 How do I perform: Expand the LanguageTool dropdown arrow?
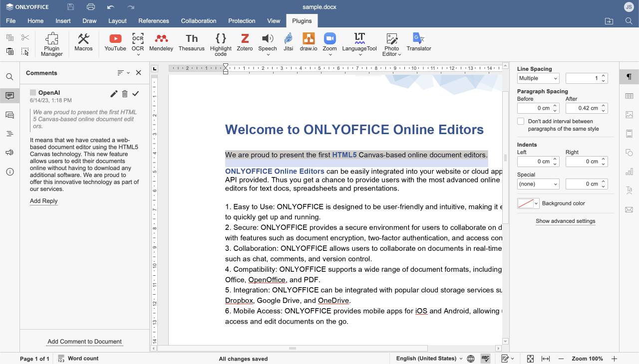tap(360, 54)
